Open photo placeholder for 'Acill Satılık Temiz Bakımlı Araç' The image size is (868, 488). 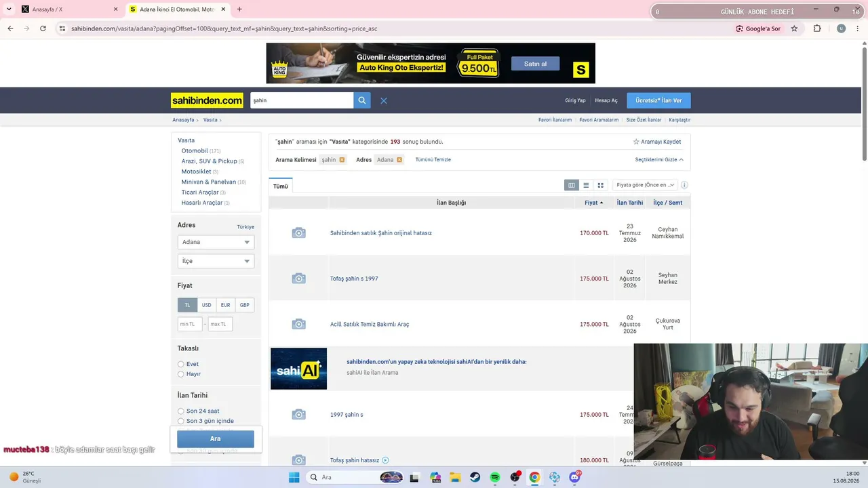tap(298, 324)
